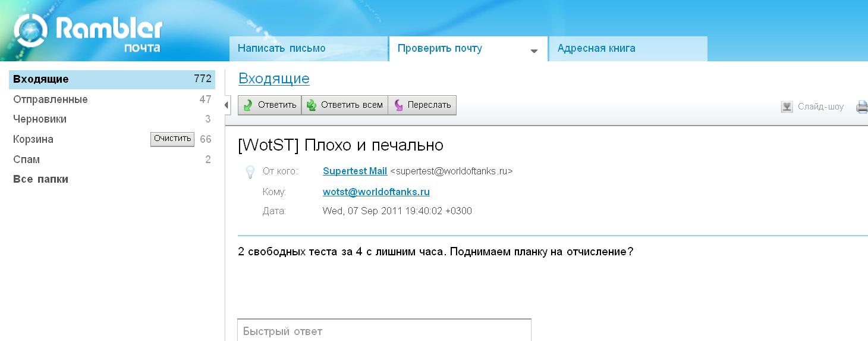This screenshot has width=868, height=341.
Task: Click the printer icon in the right corner
Action: (861, 107)
